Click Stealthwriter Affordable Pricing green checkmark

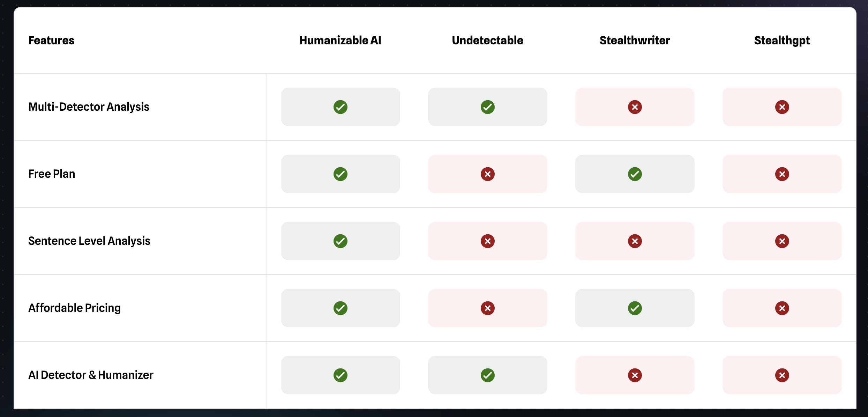coord(635,308)
